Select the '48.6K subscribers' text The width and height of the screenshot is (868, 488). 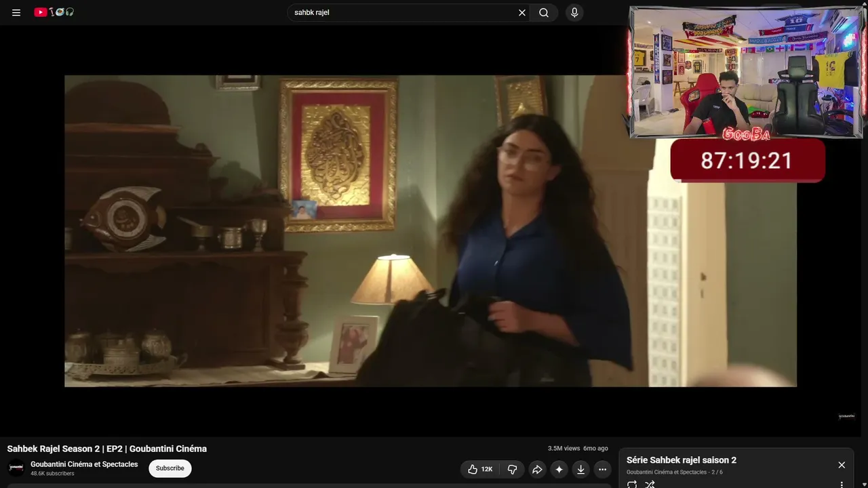pos(52,474)
